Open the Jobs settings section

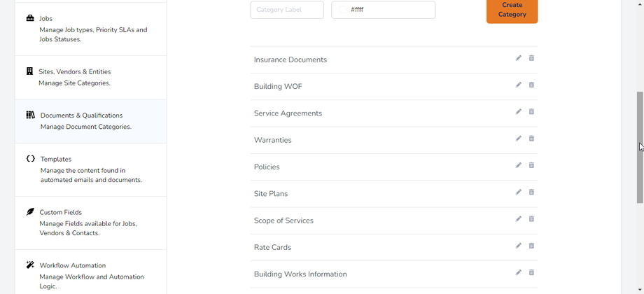pyautogui.click(x=91, y=29)
